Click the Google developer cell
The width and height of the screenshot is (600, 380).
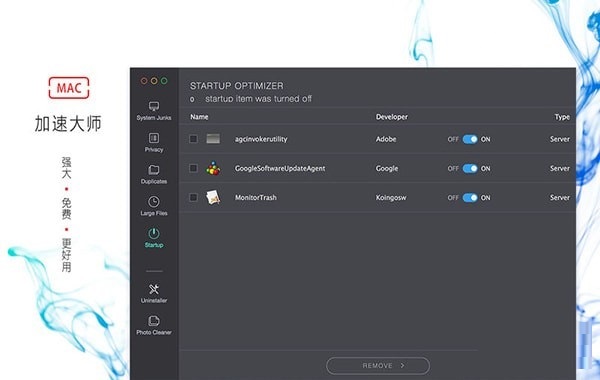386,168
